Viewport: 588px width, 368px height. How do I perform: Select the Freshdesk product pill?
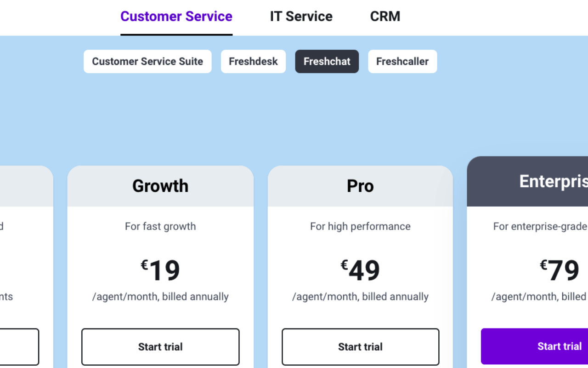253,62
